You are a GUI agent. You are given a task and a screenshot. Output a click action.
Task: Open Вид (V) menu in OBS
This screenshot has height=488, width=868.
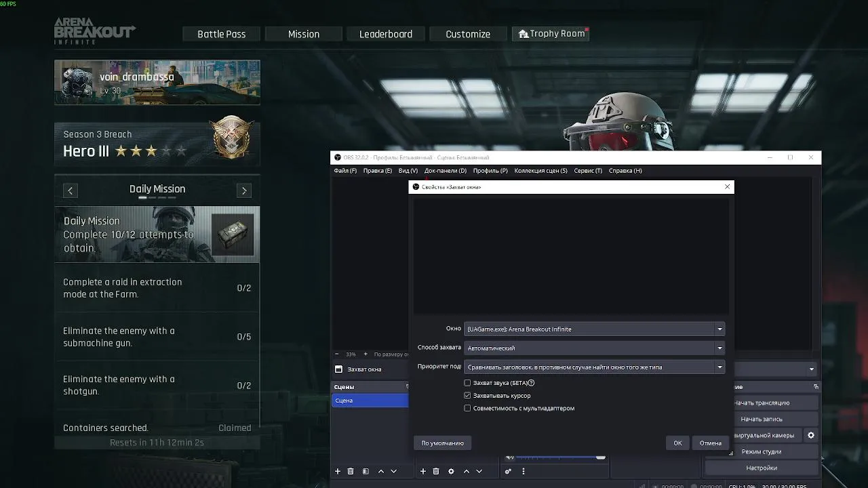(x=408, y=171)
